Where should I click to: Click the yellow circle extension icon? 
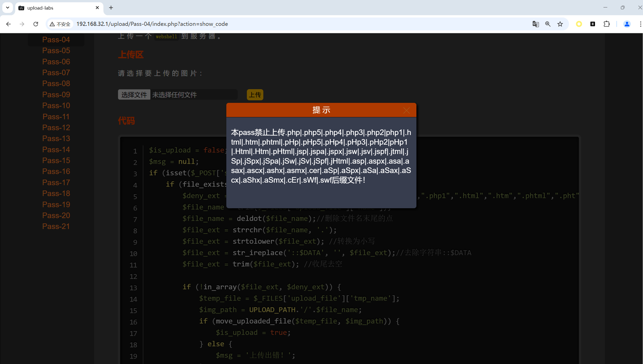click(x=579, y=24)
